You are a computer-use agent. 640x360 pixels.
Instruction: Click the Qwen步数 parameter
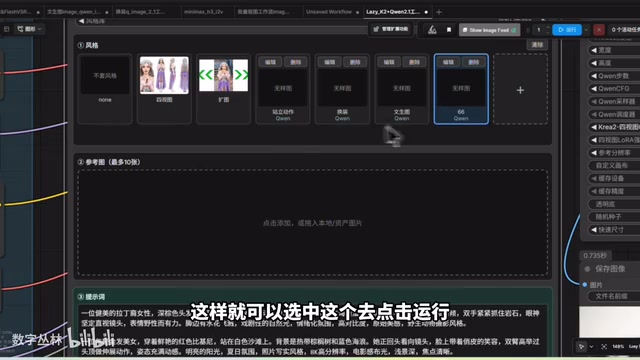click(x=613, y=76)
